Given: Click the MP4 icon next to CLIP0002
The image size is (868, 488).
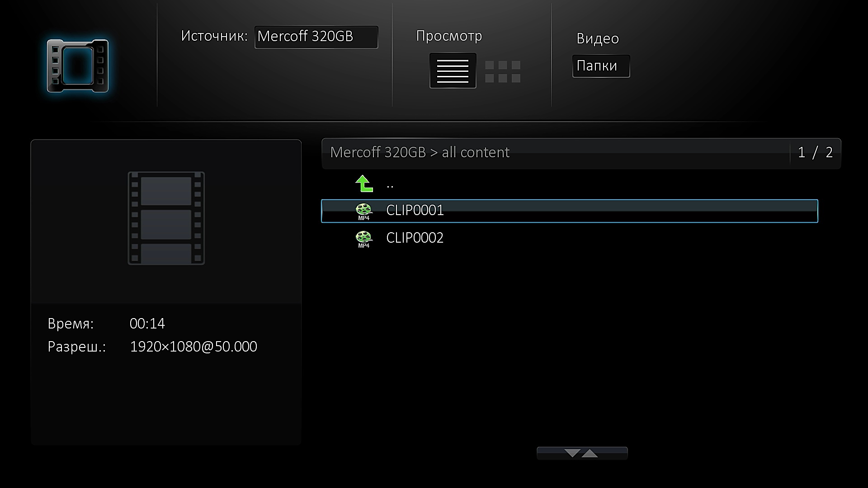Looking at the screenshot, I should click(363, 239).
